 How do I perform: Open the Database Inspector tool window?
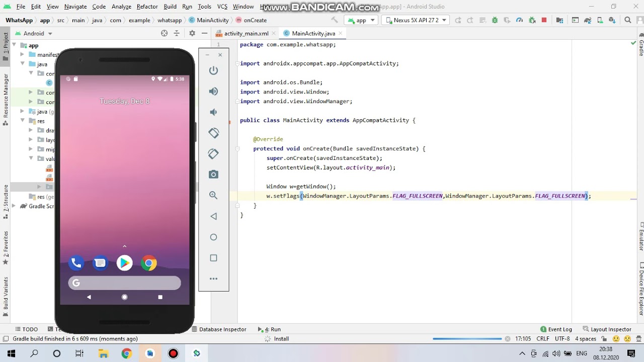point(219,329)
